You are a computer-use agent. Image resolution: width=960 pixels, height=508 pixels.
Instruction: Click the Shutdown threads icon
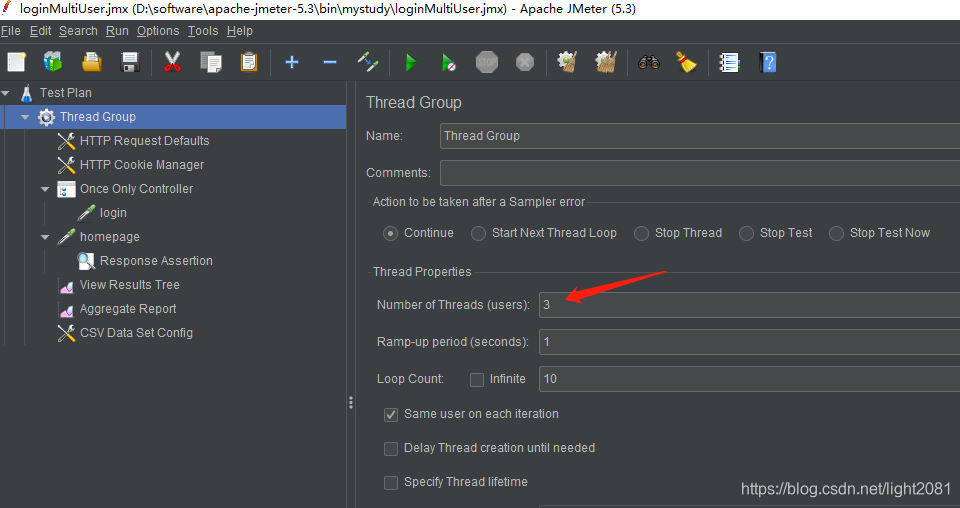click(525, 62)
